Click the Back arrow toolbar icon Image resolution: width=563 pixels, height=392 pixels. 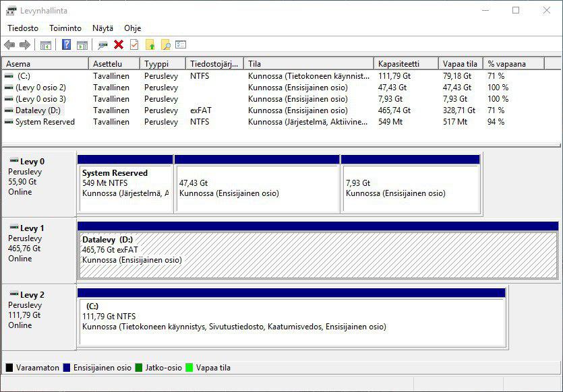tap(9, 45)
